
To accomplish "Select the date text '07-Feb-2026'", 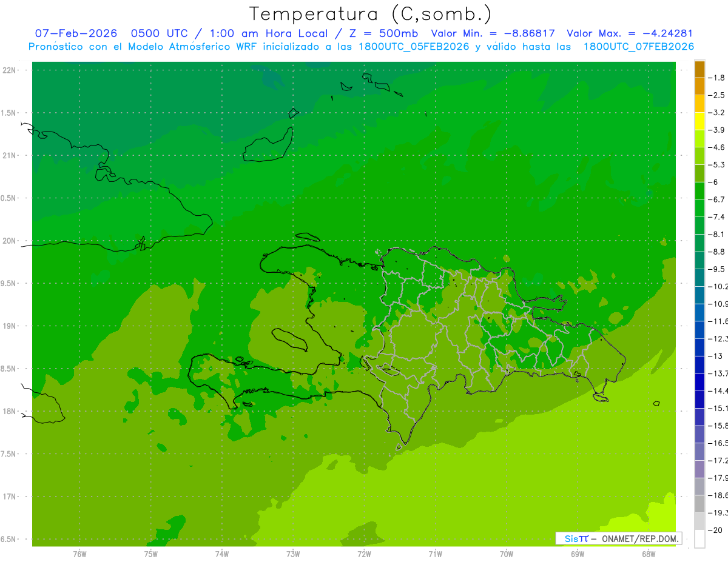I will click(x=76, y=33).
